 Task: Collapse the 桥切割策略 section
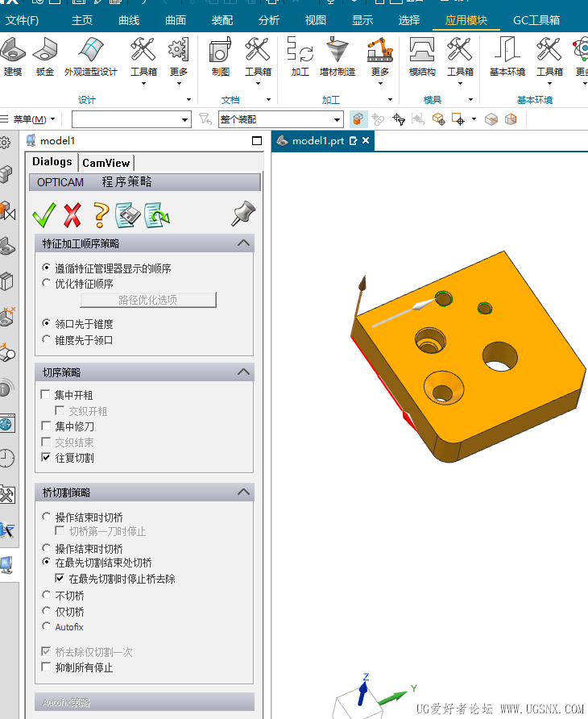pyautogui.click(x=244, y=492)
